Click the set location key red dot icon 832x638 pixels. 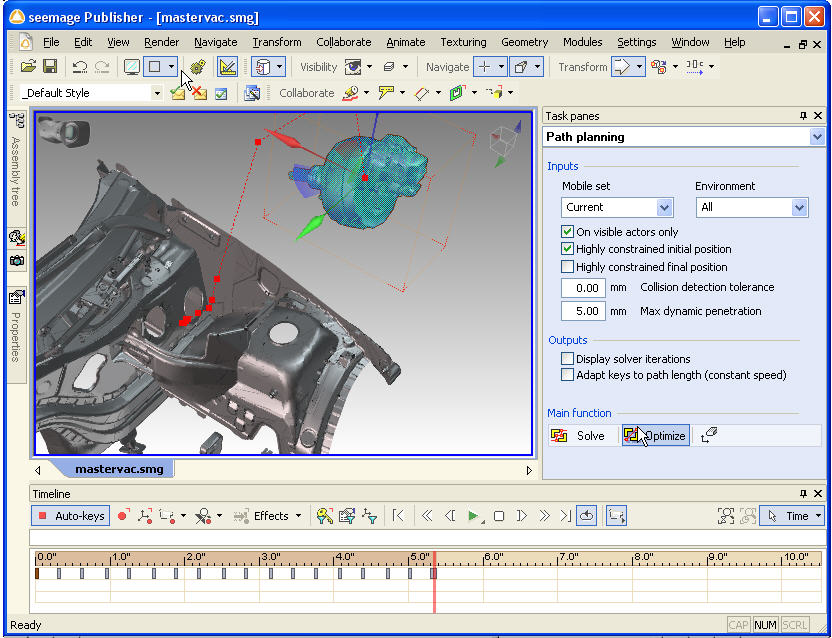click(123, 516)
